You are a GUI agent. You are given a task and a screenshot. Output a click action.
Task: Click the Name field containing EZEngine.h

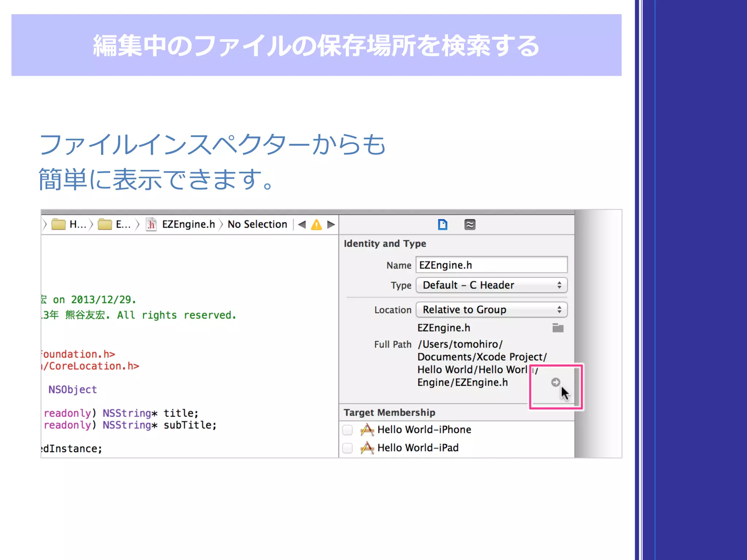(x=491, y=265)
